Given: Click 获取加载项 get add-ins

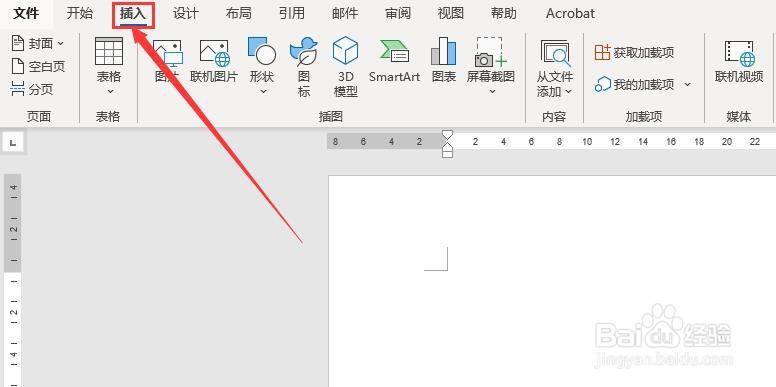Looking at the screenshot, I should coord(634,52).
